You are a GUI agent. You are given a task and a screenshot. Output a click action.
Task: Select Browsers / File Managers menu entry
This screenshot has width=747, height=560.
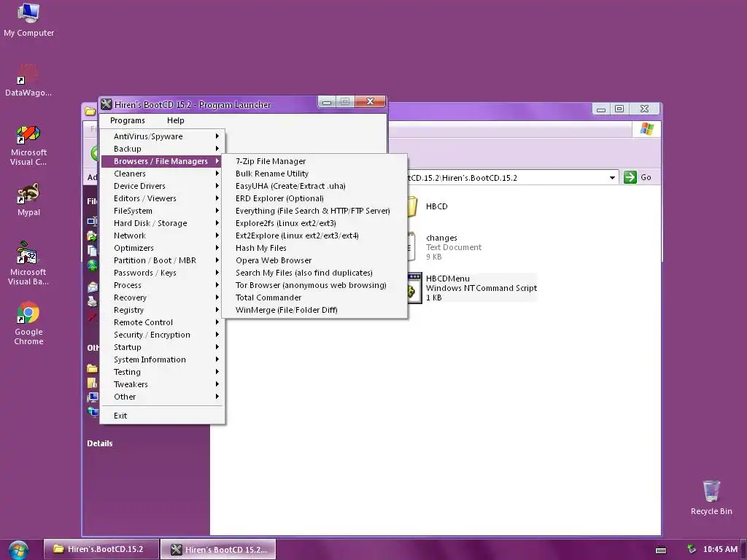pos(162,161)
